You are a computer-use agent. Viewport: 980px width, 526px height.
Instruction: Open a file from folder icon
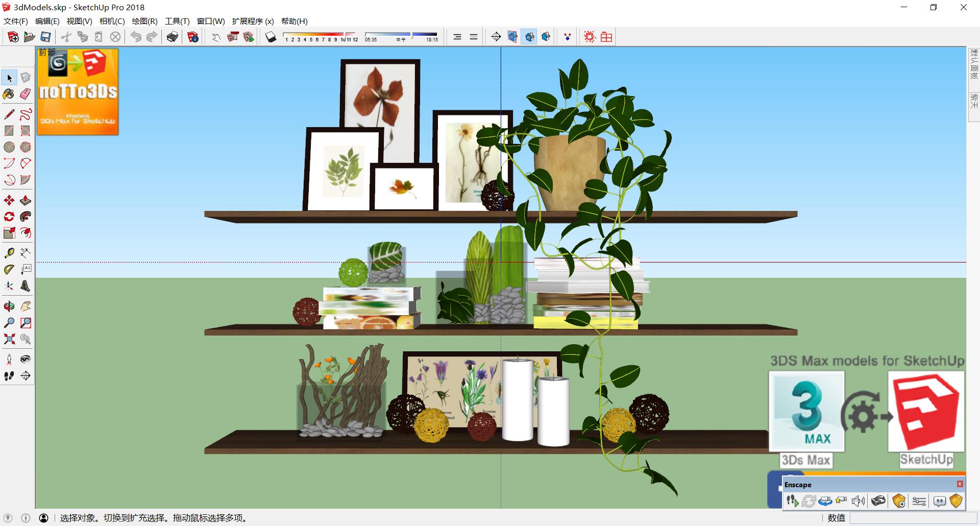[30, 37]
